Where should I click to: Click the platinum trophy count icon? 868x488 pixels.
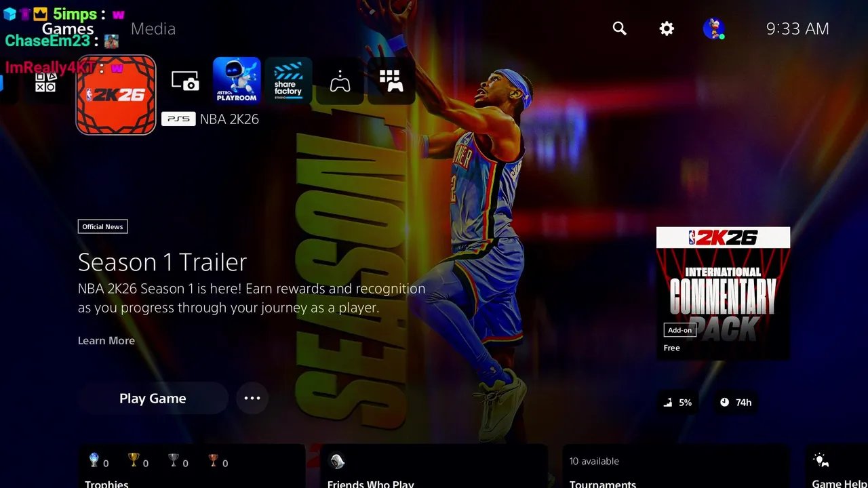point(94,461)
